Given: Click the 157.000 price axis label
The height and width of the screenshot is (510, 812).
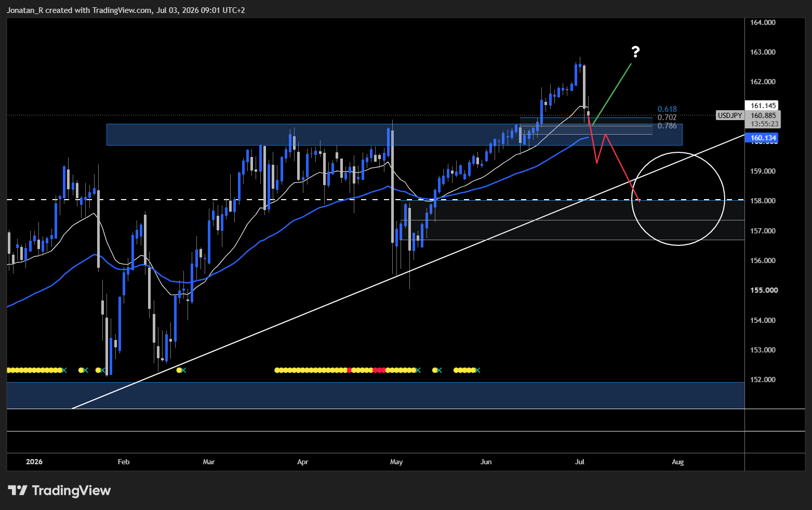Looking at the screenshot, I should coord(763,231).
